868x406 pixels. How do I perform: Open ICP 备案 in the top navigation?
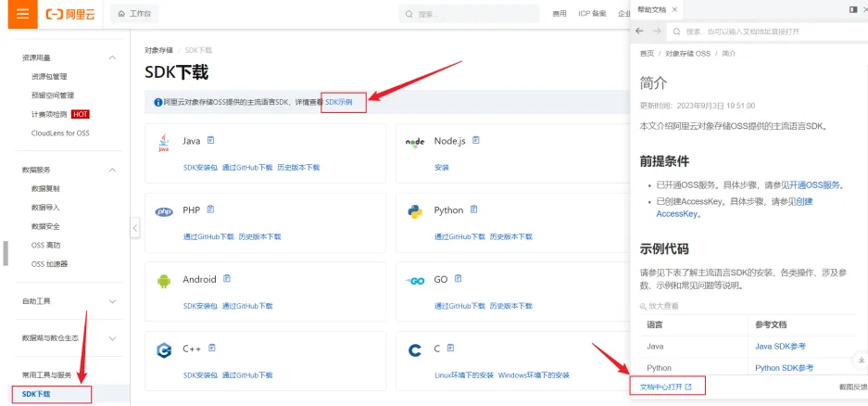[592, 14]
